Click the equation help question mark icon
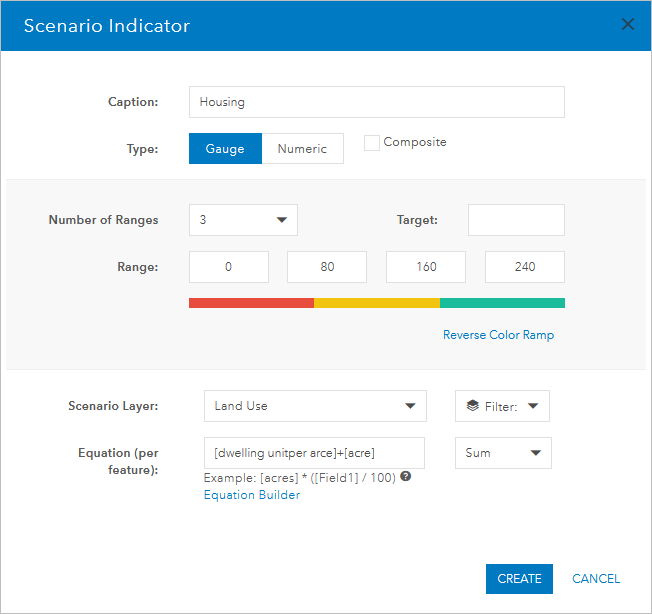Screen dimensions: 652x614 pos(406,477)
